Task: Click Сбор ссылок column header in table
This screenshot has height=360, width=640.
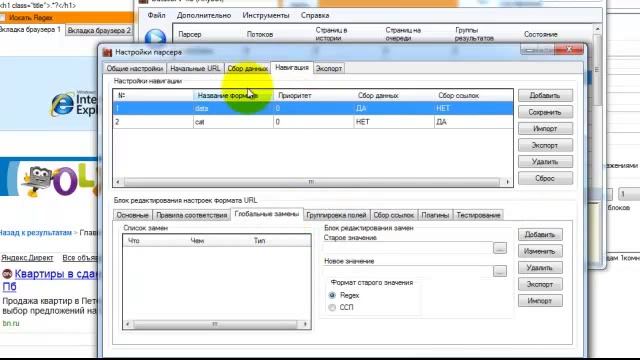Action: [473, 96]
